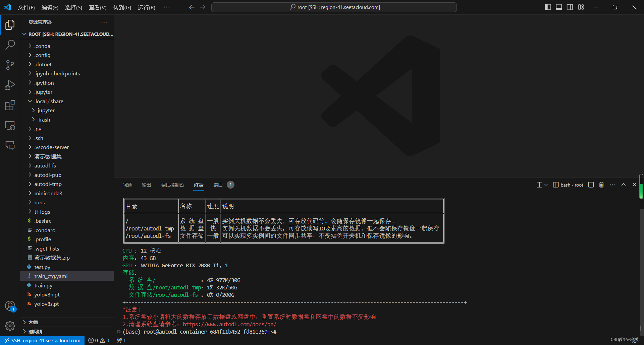Viewport: 644px width, 345px height.
Task: Split the bash - root terminal
Action: 591,185
